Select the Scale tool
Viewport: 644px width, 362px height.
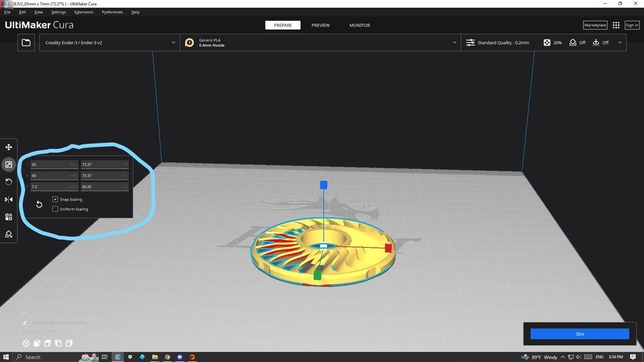coord(9,165)
